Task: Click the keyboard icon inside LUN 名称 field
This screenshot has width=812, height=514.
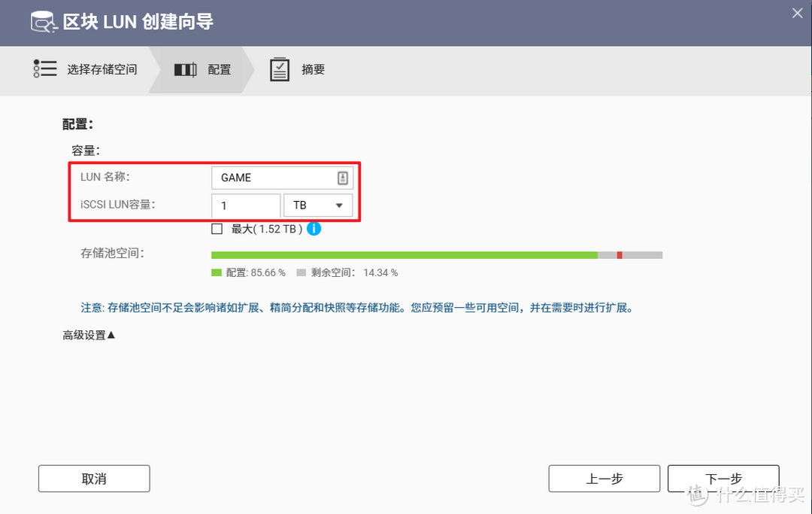Action: (342, 178)
